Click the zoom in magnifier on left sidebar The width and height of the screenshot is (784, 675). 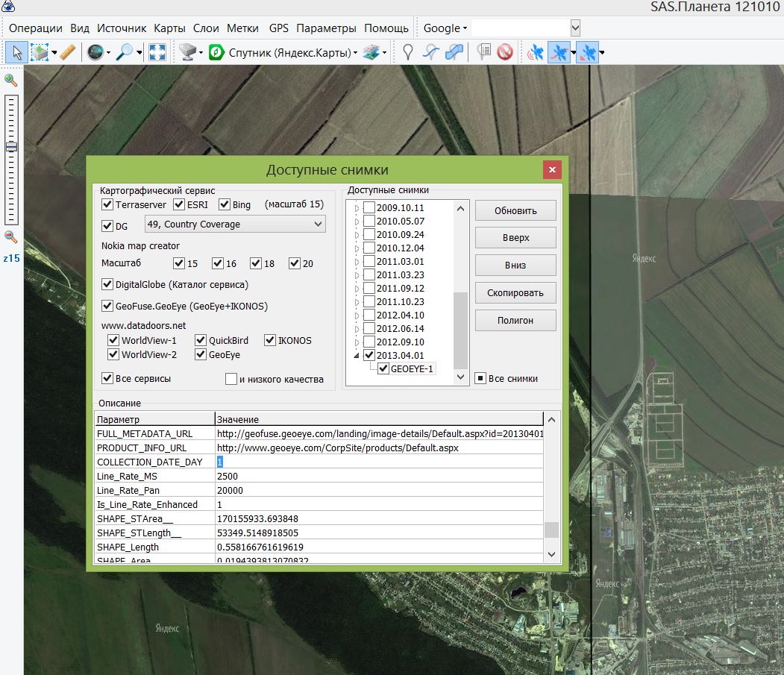coord(11,81)
